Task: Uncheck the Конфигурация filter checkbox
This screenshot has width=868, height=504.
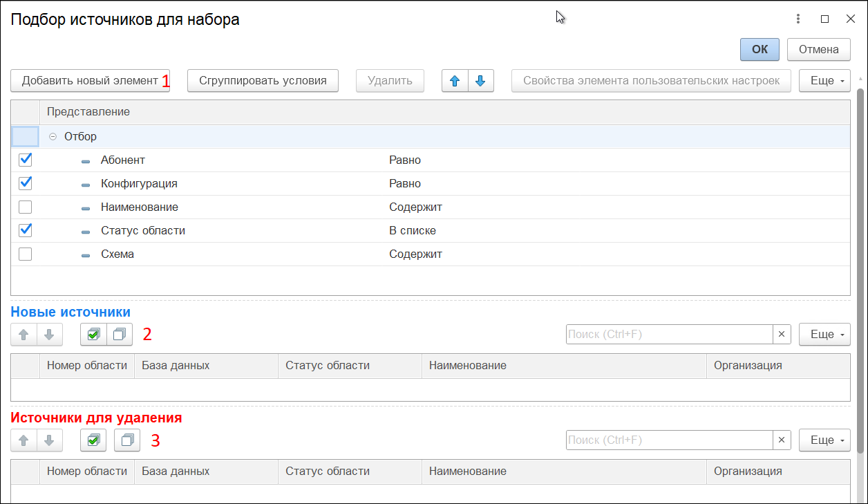Action: (x=25, y=183)
